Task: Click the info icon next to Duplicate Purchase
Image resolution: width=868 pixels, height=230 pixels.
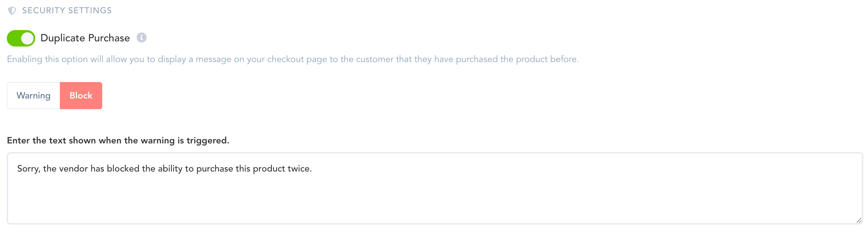Action: pos(142,38)
